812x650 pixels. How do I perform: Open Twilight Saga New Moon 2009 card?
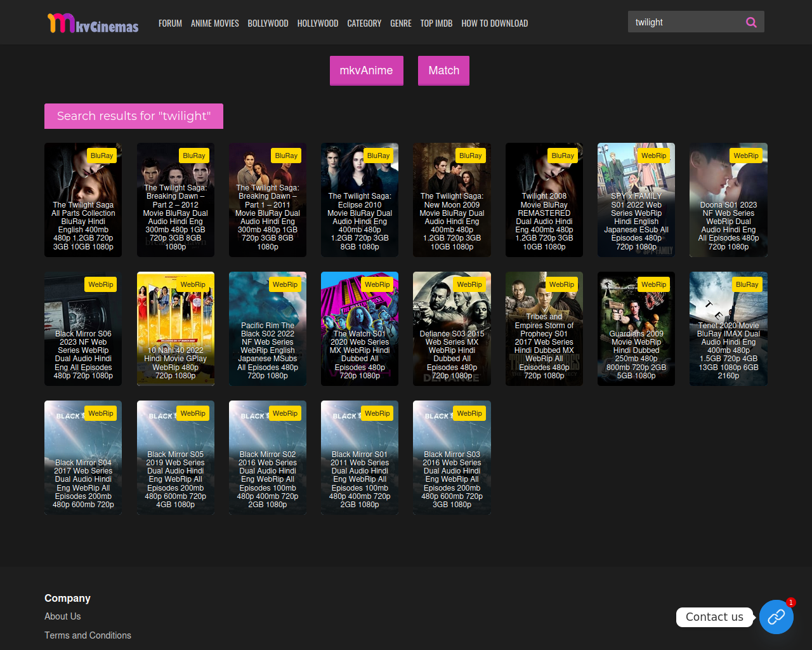452,200
